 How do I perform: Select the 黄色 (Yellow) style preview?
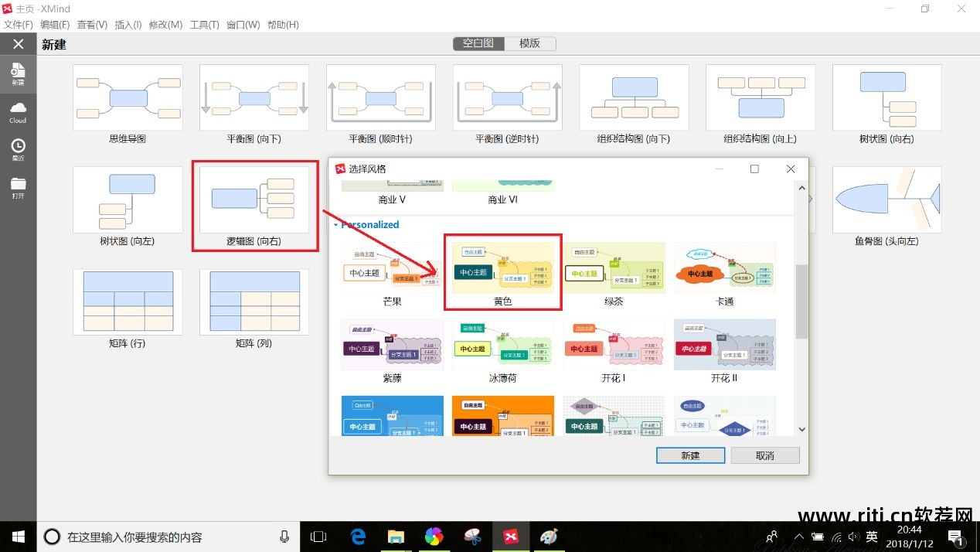(502, 267)
